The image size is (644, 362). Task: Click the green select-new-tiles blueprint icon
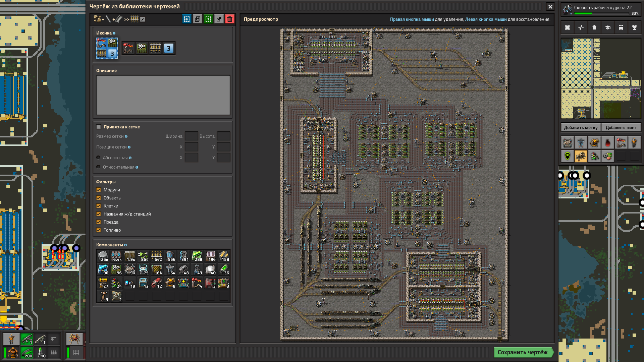tap(208, 19)
